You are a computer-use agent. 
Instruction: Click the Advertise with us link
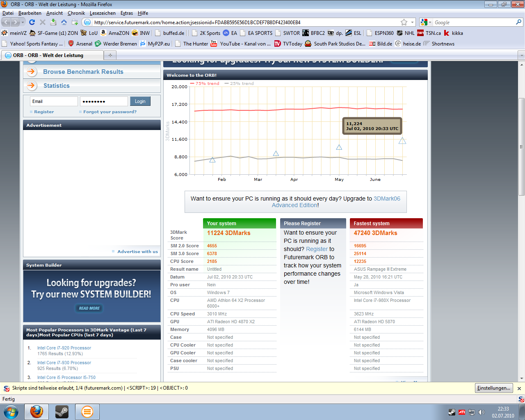137,251
